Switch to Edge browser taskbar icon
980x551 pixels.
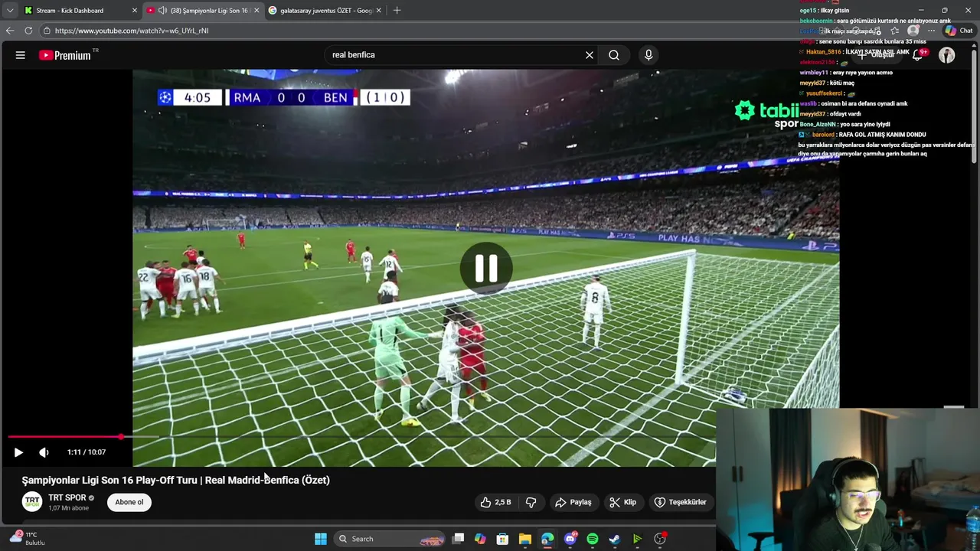(x=547, y=539)
